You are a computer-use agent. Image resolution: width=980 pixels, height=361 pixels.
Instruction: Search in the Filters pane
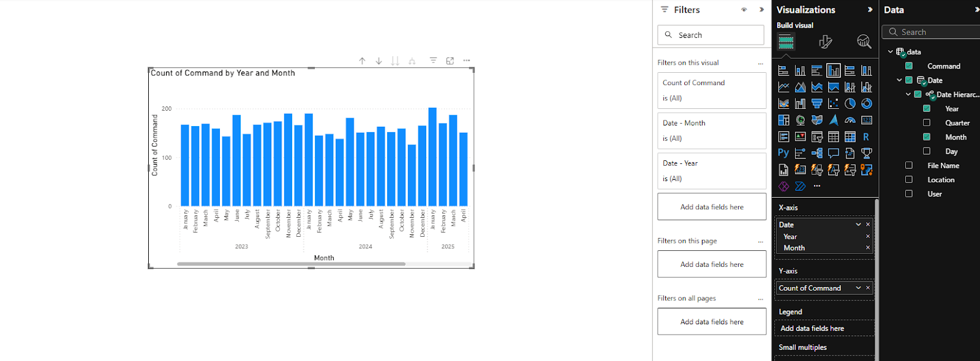tap(710, 35)
